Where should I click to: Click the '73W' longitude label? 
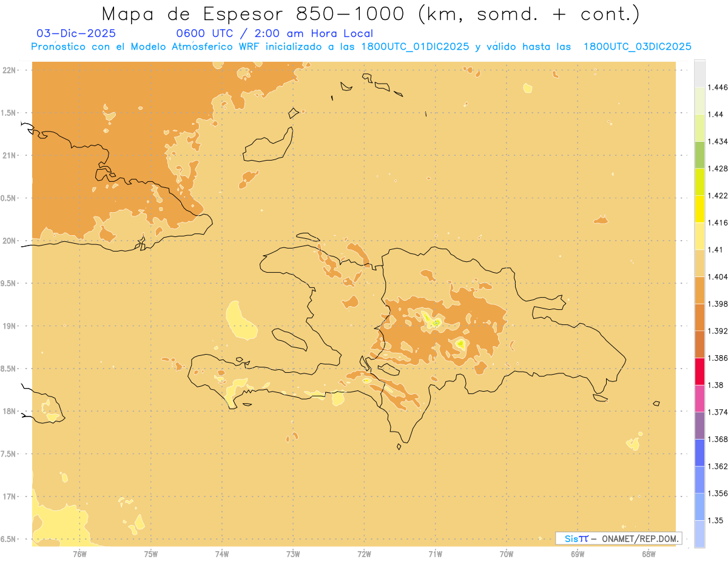293,554
